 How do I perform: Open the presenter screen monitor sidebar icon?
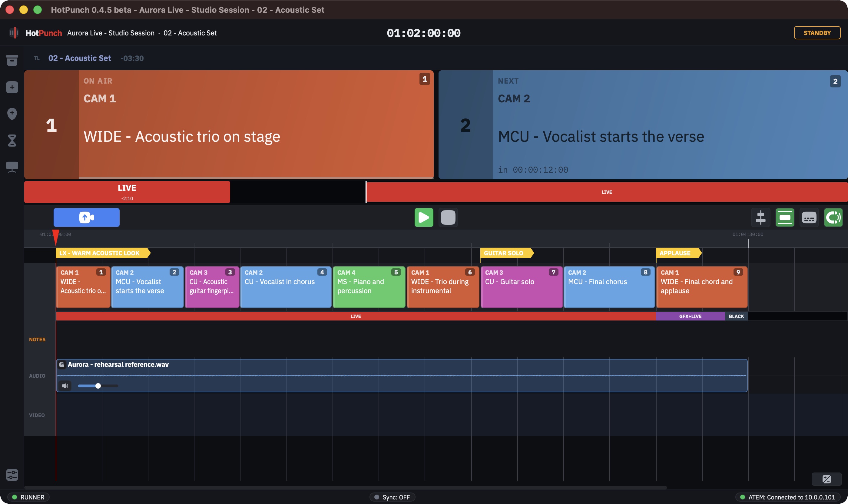click(x=12, y=167)
